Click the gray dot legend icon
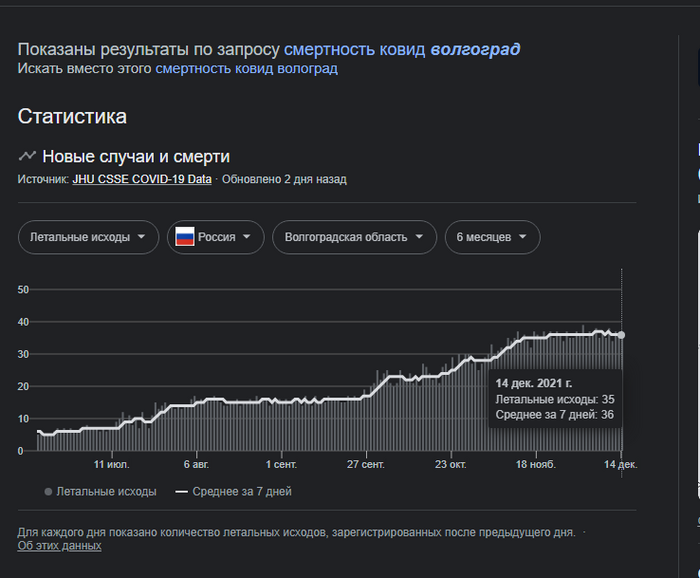Viewport: 700px width, 578px height. pos(48,492)
